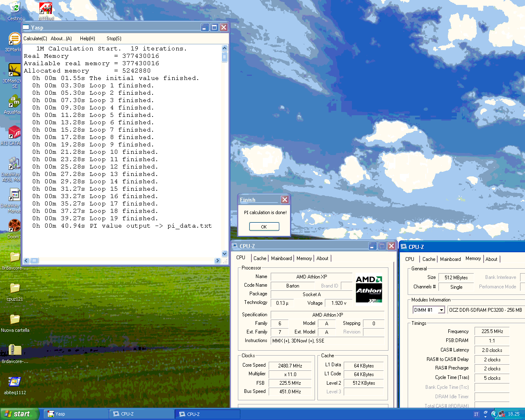Image resolution: width=525 pixels, height=420 pixels.
Task: Select the abiteq1112 desktop icon
Action: [x=15, y=385]
